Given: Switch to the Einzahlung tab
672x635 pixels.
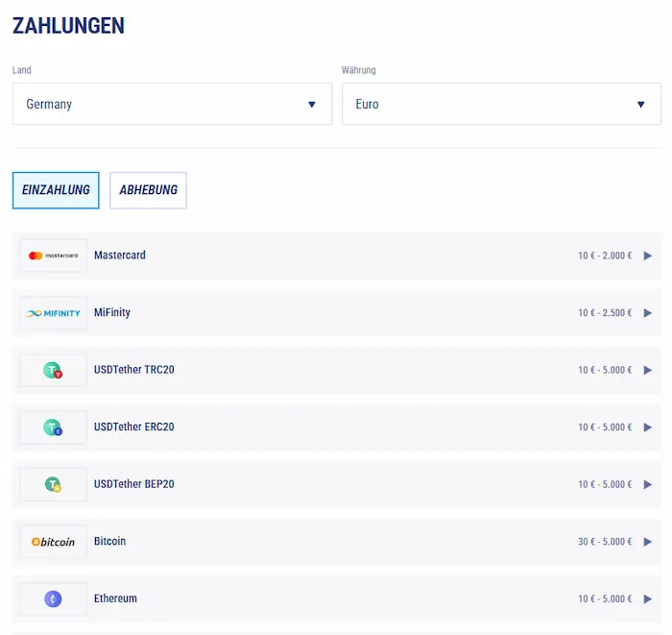Looking at the screenshot, I should point(56,190).
